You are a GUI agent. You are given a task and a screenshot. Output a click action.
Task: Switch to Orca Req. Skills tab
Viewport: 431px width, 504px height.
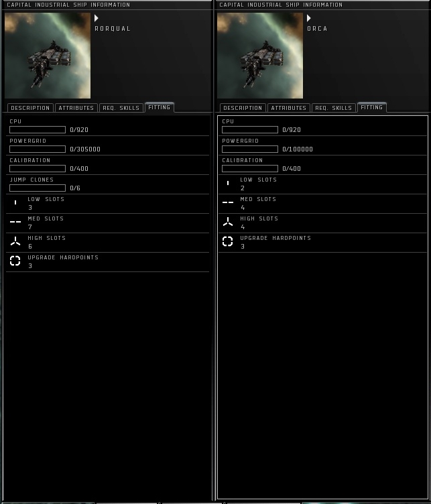point(334,108)
